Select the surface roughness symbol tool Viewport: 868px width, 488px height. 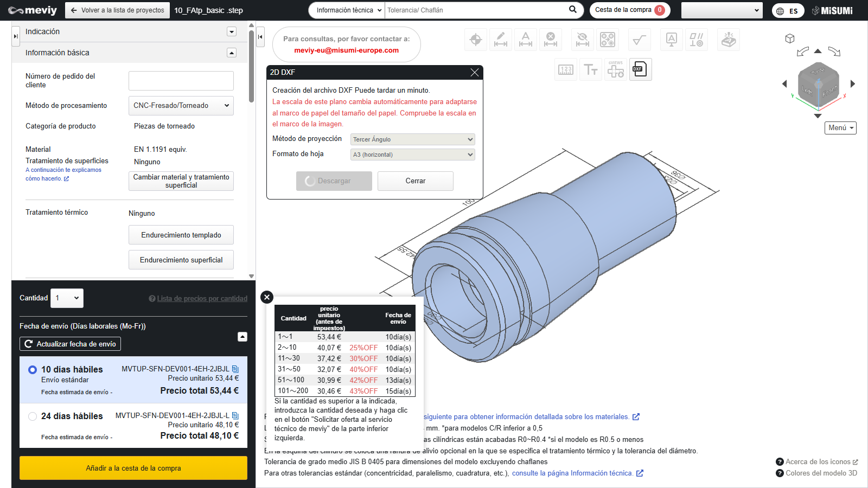pyautogui.click(x=640, y=40)
